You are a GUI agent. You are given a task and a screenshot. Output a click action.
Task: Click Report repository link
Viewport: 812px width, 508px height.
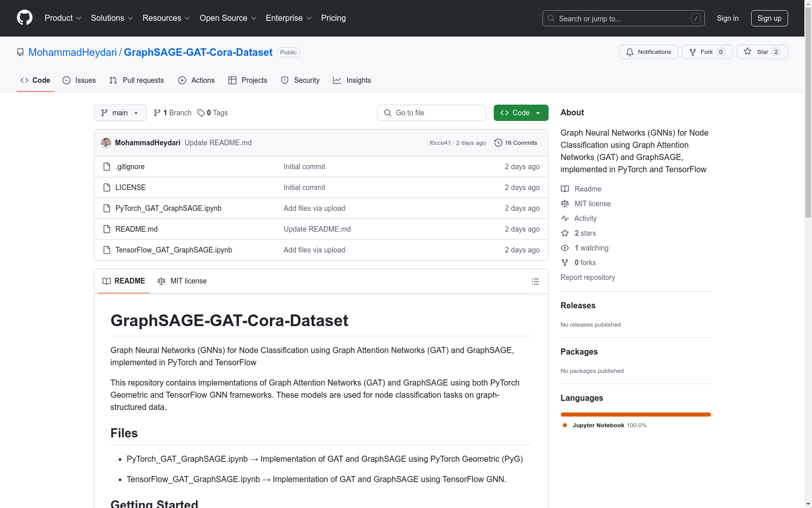pyautogui.click(x=588, y=277)
